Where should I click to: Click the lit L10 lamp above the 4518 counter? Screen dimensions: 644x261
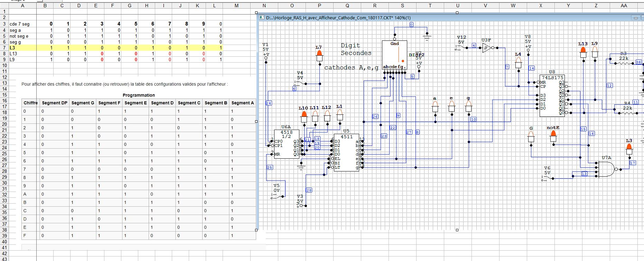click(304, 116)
